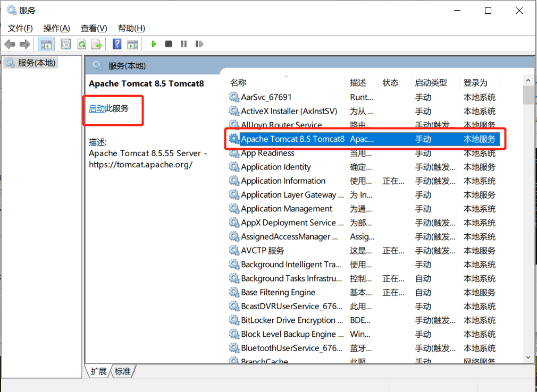Click the Pause service toolbar icon

[x=183, y=44]
